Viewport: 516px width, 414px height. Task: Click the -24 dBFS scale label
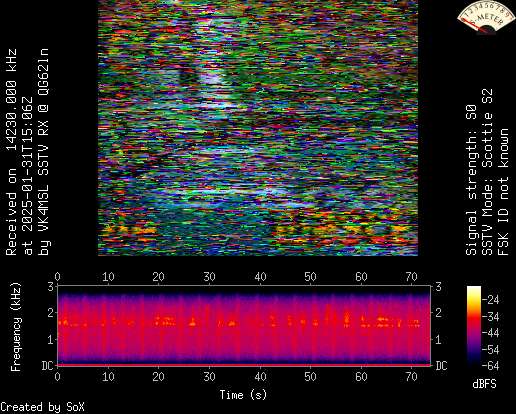[x=490, y=300]
